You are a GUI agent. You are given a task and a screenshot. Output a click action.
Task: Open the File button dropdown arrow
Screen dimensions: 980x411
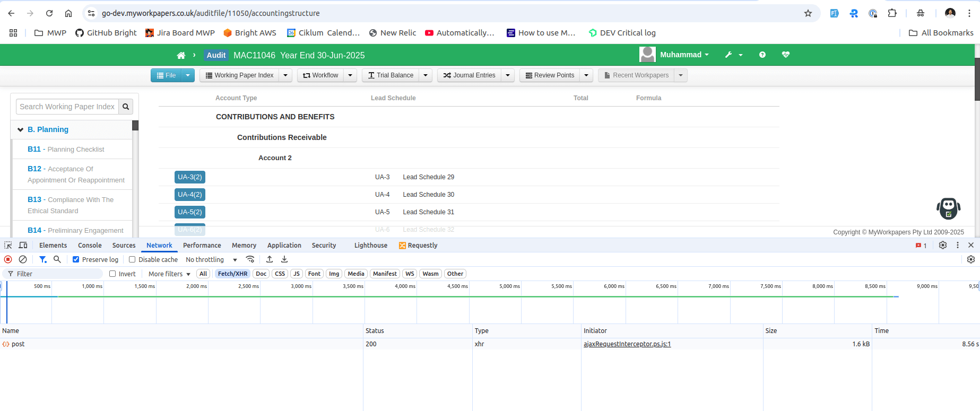point(188,75)
